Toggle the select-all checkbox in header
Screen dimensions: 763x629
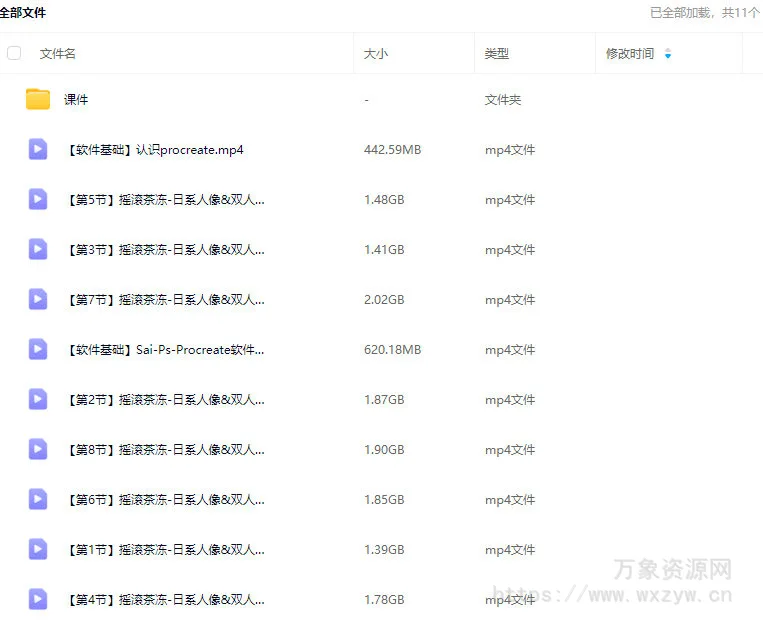tap(14, 53)
